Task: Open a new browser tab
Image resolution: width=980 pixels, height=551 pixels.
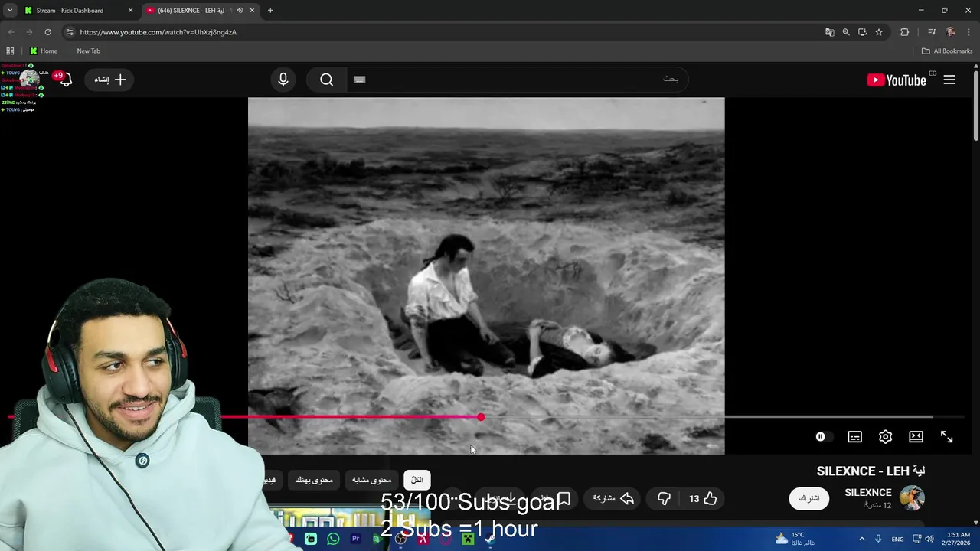Action: [270, 11]
